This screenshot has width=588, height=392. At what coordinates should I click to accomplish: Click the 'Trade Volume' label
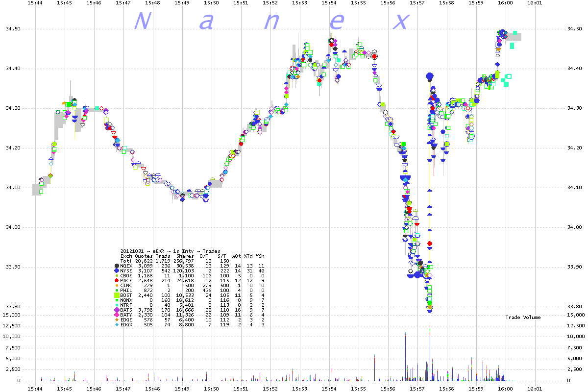pyautogui.click(x=523, y=318)
